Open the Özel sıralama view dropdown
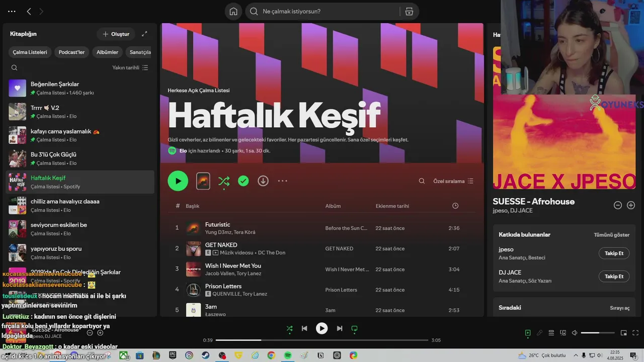Viewport: 644px width, 362px height. [453, 181]
